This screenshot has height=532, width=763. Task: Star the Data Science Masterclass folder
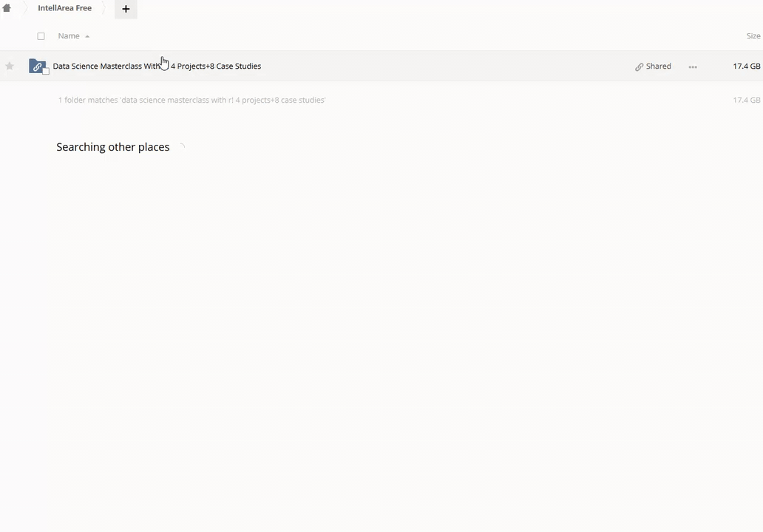pos(10,66)
